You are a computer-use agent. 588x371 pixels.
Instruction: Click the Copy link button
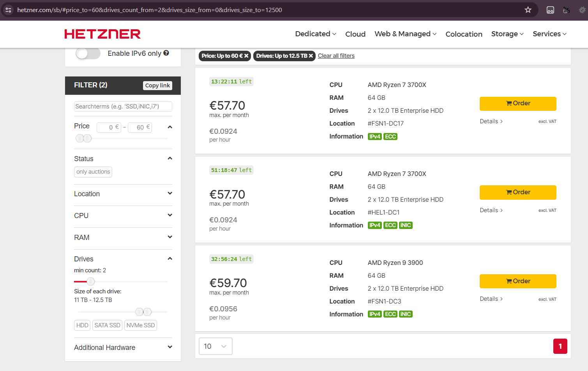(x=157, y=85)
